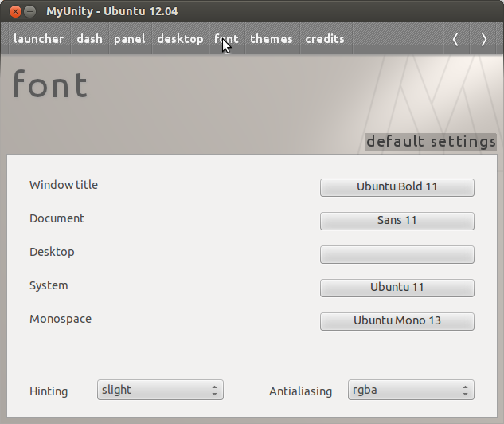This screenshot has height=424, width=504.
Task: Select the desktop tab
Action: pyautogui.click(x=180, y=39)
